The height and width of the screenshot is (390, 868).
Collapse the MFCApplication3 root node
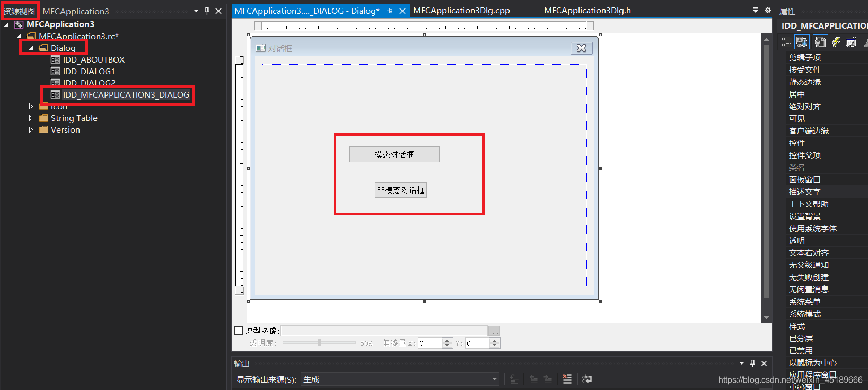tap(6, 24)
